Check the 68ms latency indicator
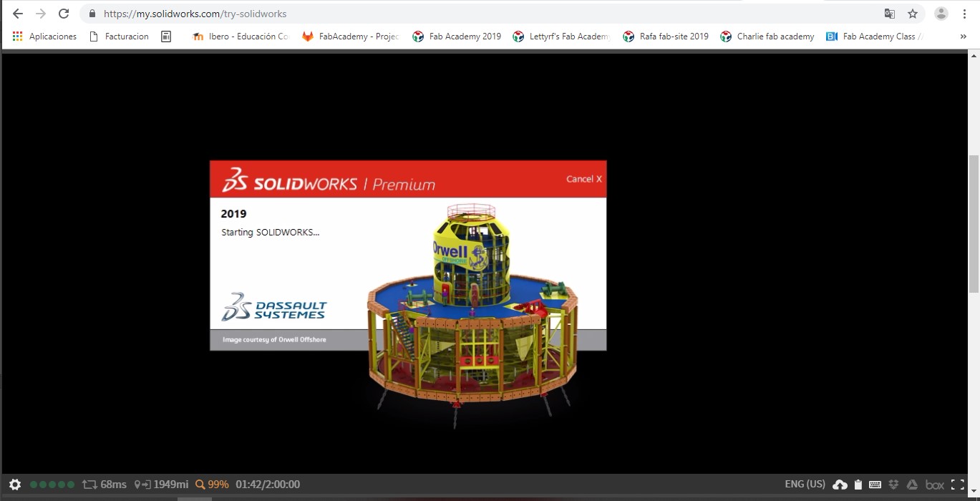This screenshot has width=980, height=501. click(105, 485)
